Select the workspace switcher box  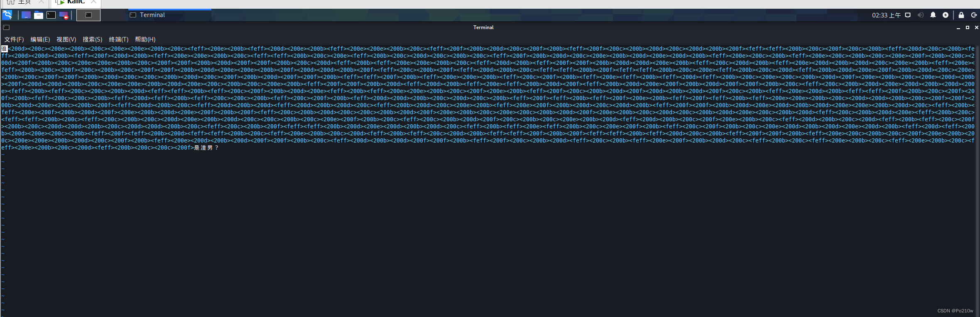pyautogui.click(x=88, y=15)
